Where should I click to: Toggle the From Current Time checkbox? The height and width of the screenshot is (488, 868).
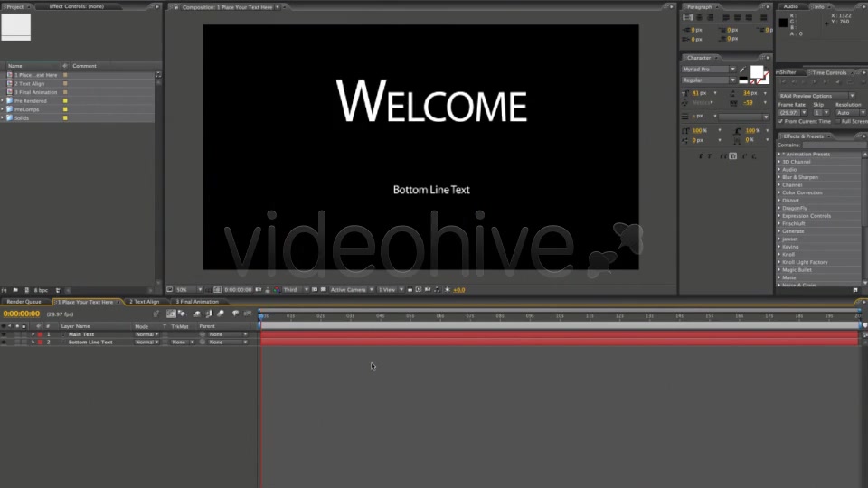781,121
